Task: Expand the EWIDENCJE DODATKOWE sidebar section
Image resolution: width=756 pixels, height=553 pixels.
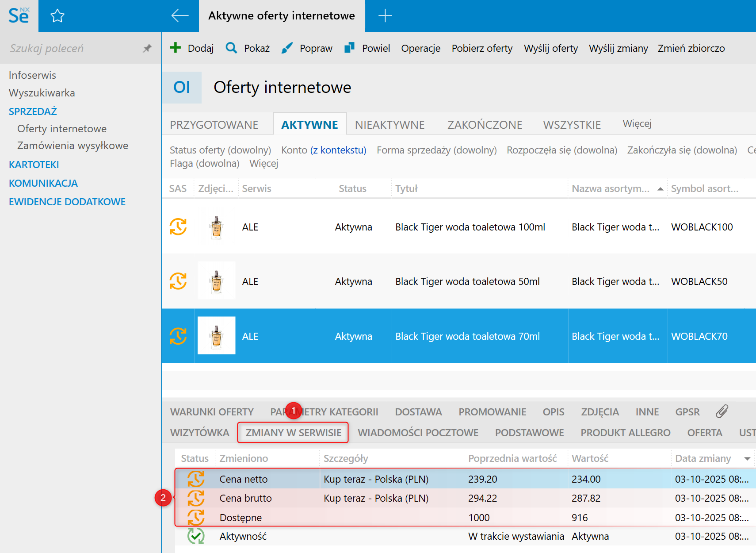Action: click(x=67, y=202)
